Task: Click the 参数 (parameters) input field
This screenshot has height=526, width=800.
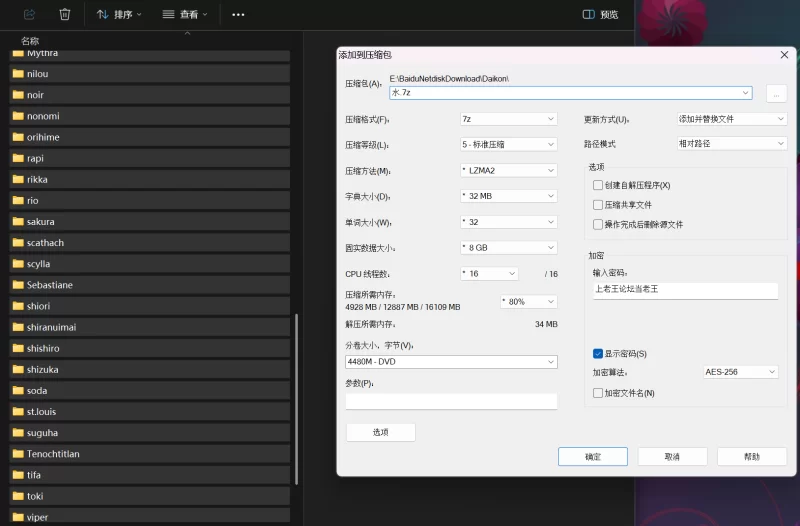Action: 451,401
